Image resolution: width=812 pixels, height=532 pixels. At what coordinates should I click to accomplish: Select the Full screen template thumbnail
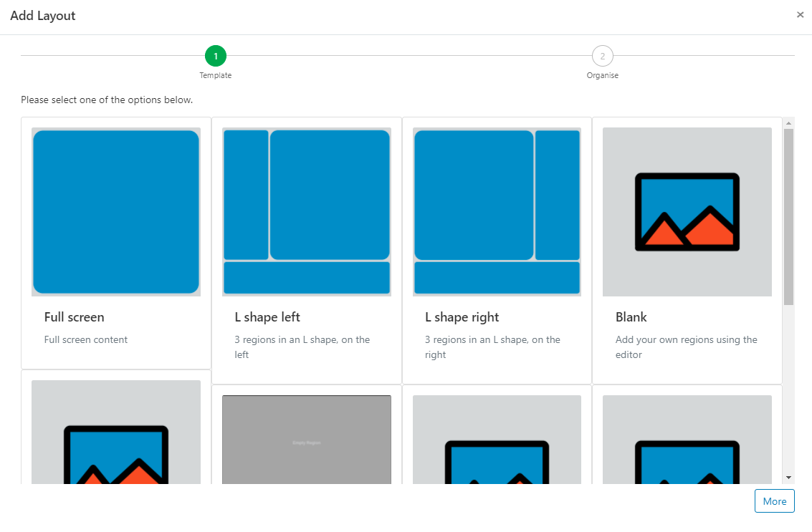coord(116,211)
